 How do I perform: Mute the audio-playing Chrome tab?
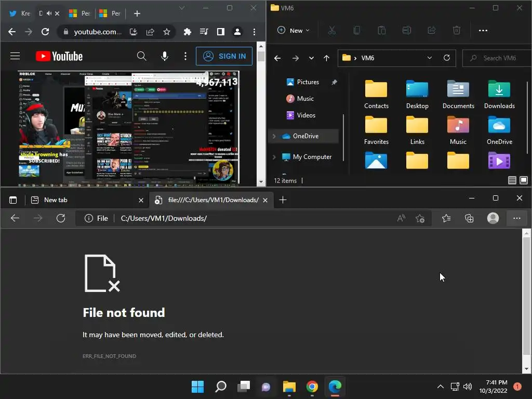click(49, 13)
